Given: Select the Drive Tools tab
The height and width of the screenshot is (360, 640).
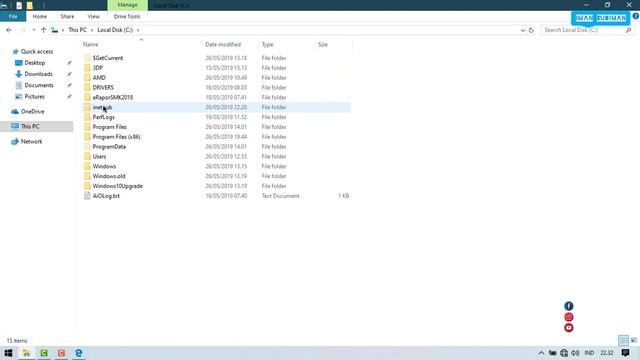Looking at the screenshot, I should coord(127,16).
